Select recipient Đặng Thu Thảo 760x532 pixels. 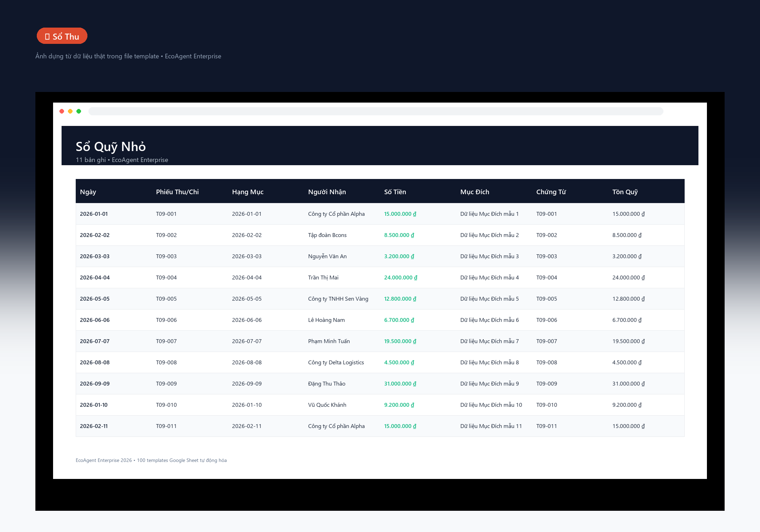327,383
